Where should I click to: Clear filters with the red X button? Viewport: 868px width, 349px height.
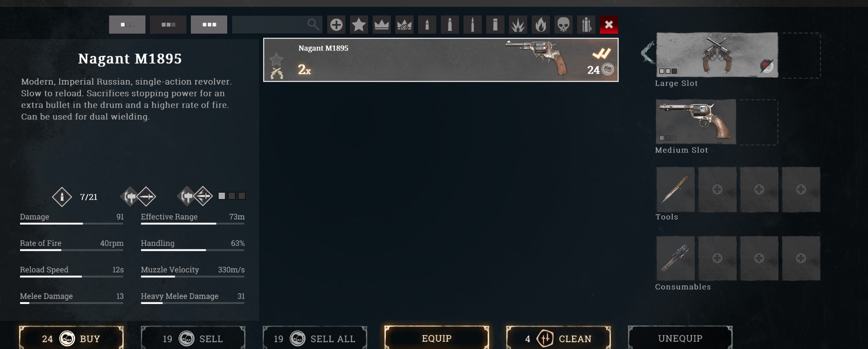[609, 25]
